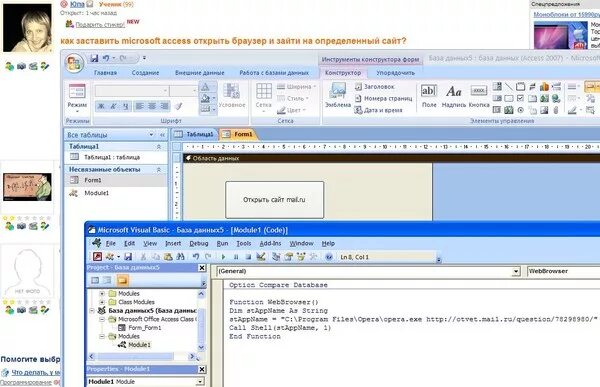The width and height of the screenshot is (600, 387).
Task: Open font size combo box
Action: pos(183,91)
